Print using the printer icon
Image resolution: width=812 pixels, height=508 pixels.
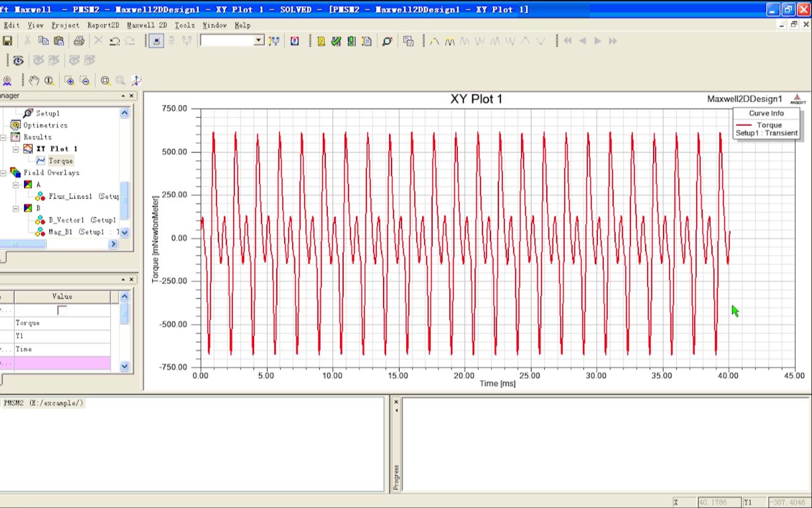(79, 41)
